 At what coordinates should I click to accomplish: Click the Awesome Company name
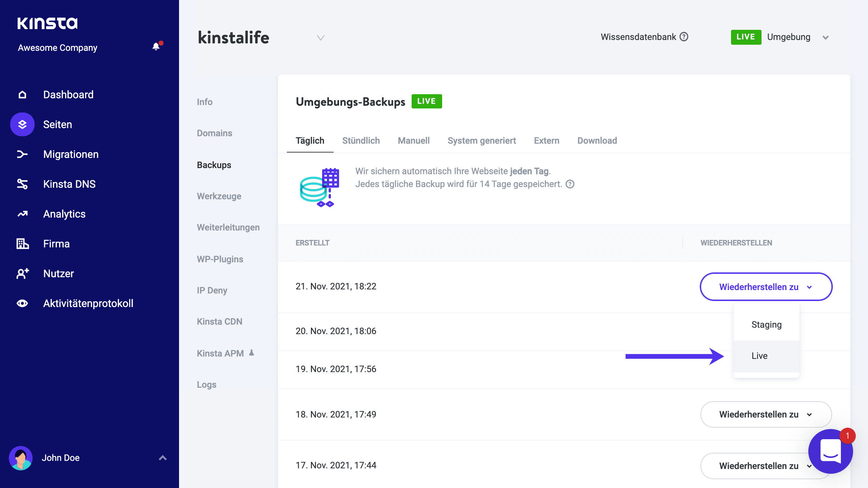58,48
